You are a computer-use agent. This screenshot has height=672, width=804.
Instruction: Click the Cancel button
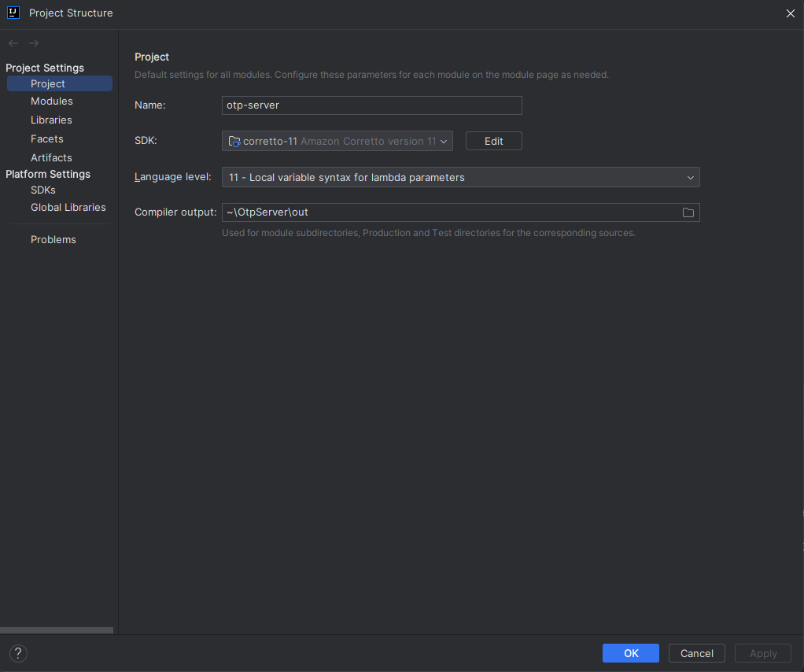click(x=697, y=653)
